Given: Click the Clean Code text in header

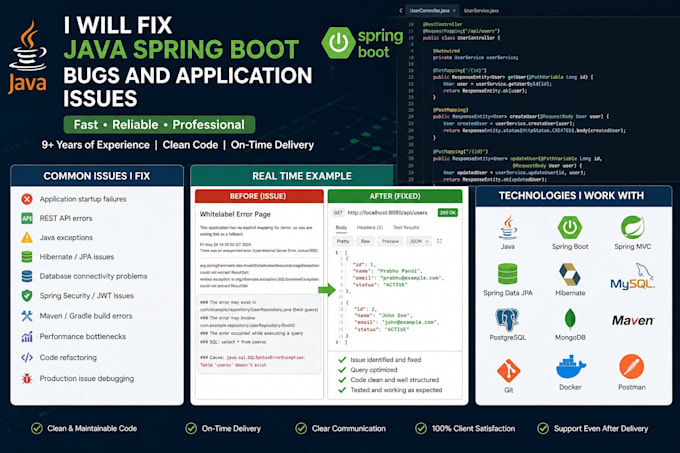Looking at the screenshot, I should (x=190, y=145).
